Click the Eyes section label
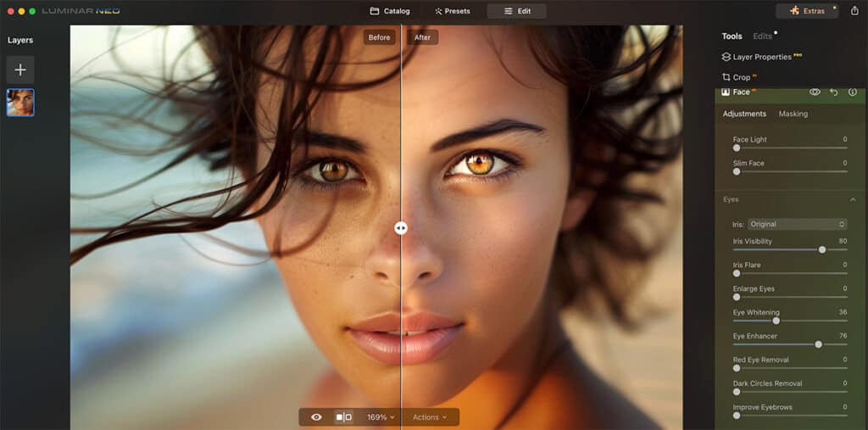Image resolution: width=868 pixels, height=430 pixels. (731, 199)
